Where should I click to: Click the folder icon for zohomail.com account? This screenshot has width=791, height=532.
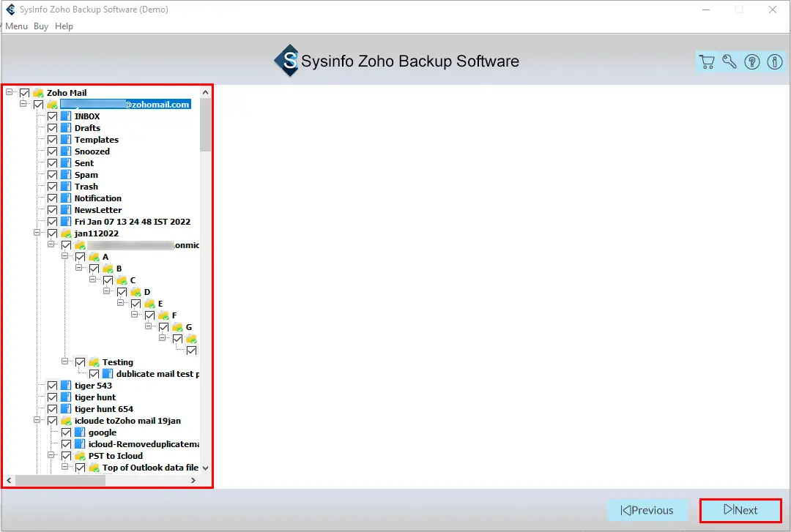(x=52, y=105)
